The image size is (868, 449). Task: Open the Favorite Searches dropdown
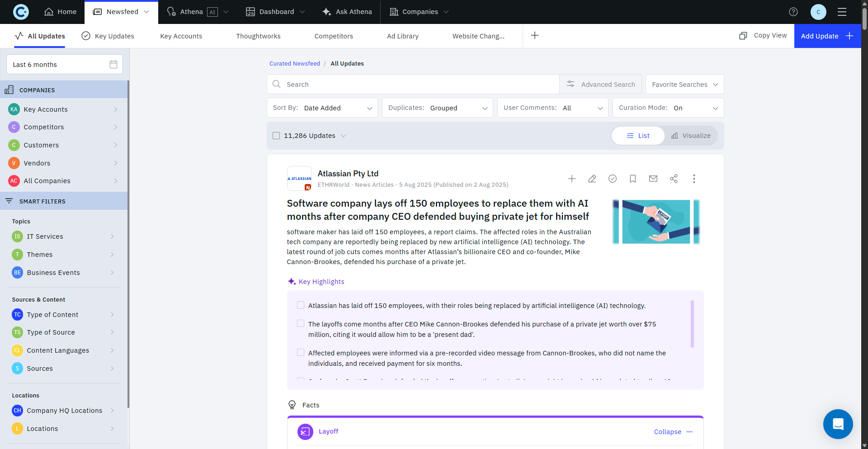[x=684, y=85]
